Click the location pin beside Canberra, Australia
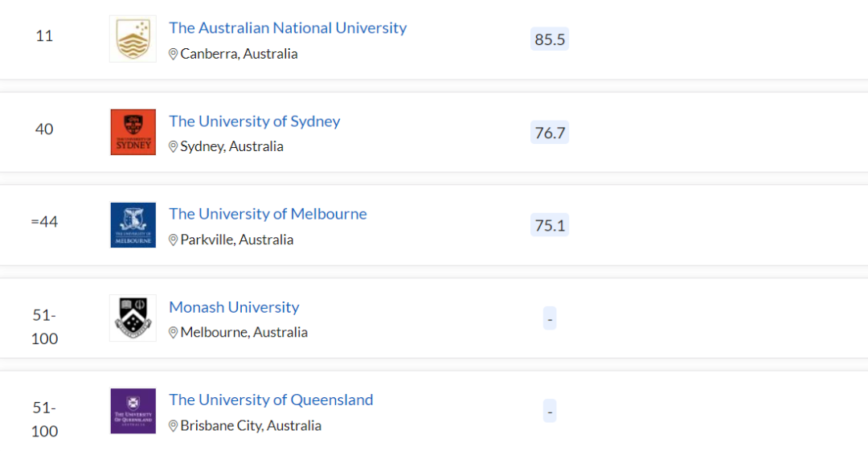Viewport: 868px width, 451px height. coord(173,54)
